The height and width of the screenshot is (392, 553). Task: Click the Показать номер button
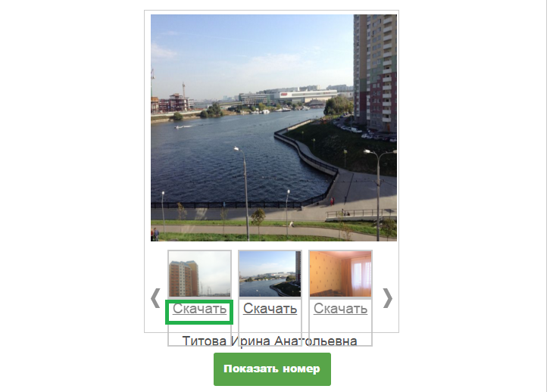272,369
